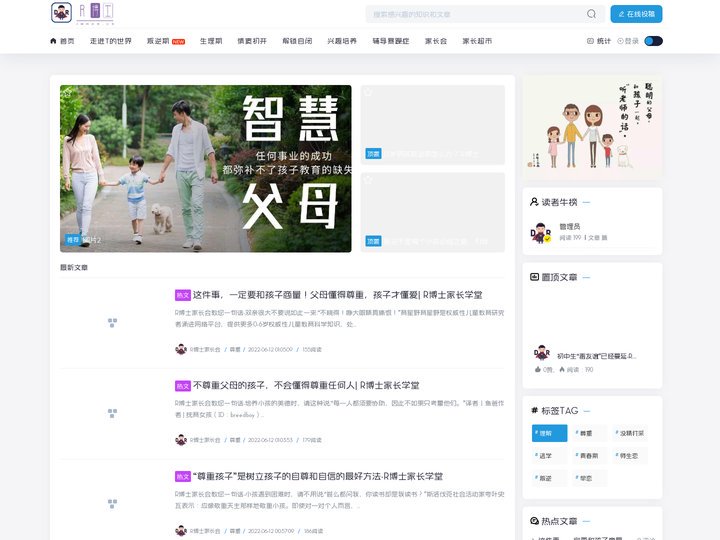This screenshot has width=720, height=540.
Task: Click the thumbs-up icon under the pinned article
Action: [x=538, y=369]
